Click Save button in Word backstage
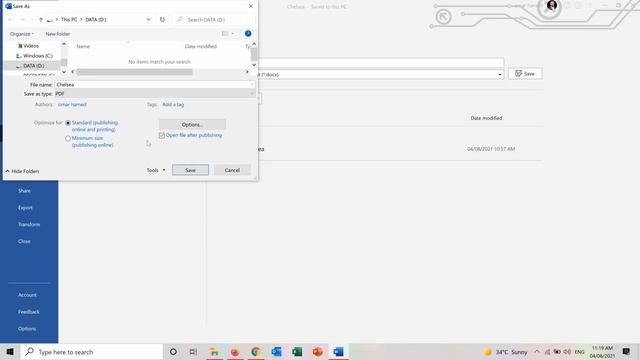This screenshot has height=360, width=640. (525, 74)
